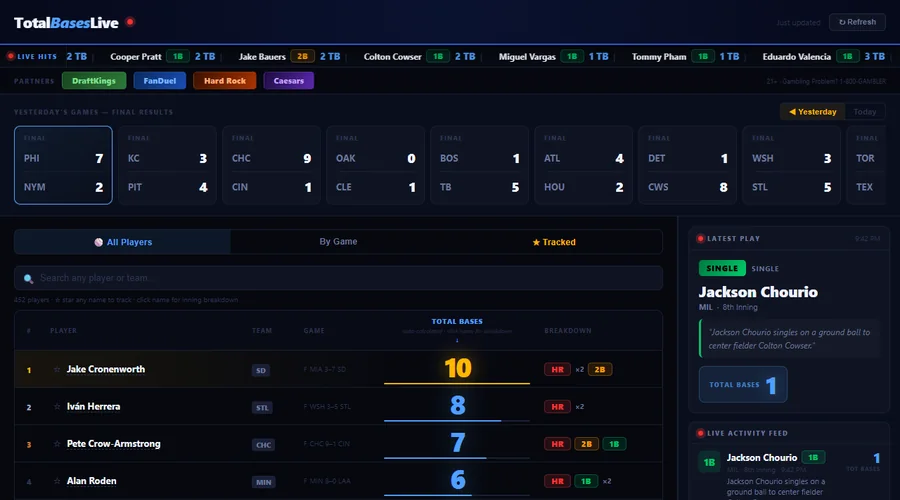Click Jackson Chourio in the Live Activity Feed

tap(762, 458)
